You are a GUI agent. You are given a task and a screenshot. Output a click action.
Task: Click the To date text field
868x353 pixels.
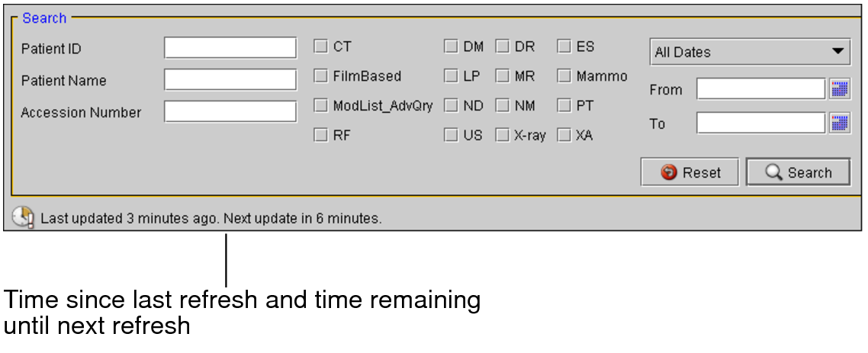(760, 124)
